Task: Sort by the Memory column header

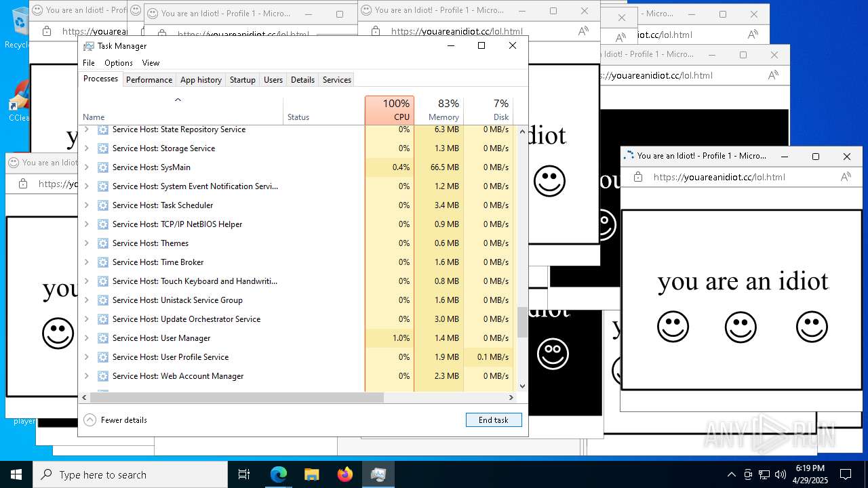Action: point(439,110)
